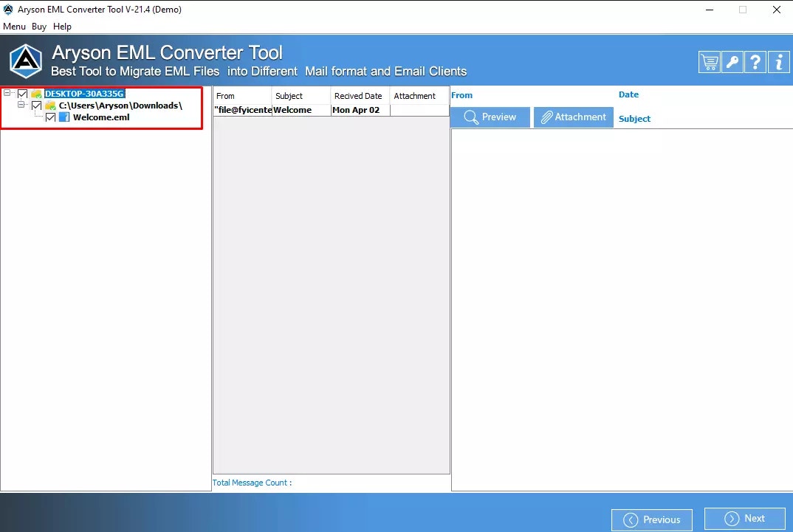Sort by the Recived Date column header
The height and width of the screenshot is (532, 793).
[360, 96]
